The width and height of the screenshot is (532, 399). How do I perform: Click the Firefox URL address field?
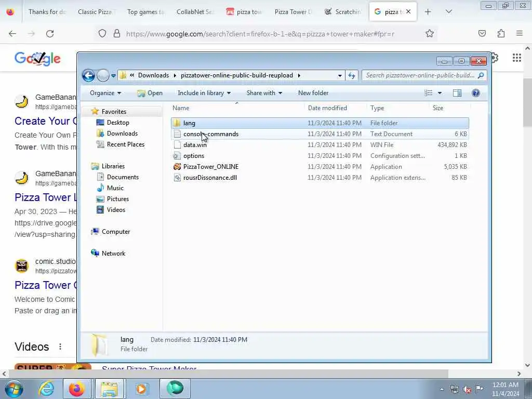click(x=260, y=34)
